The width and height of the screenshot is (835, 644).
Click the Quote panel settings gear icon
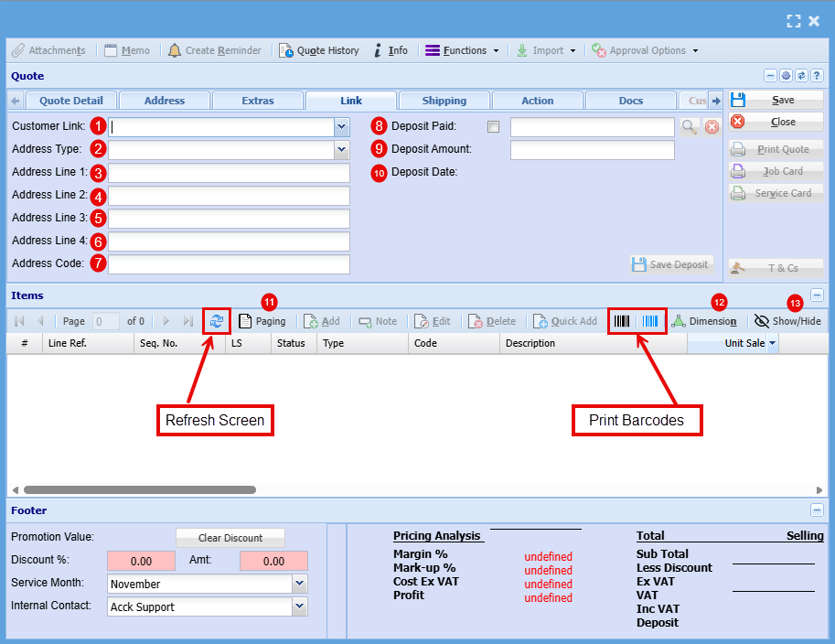[786, 76]
